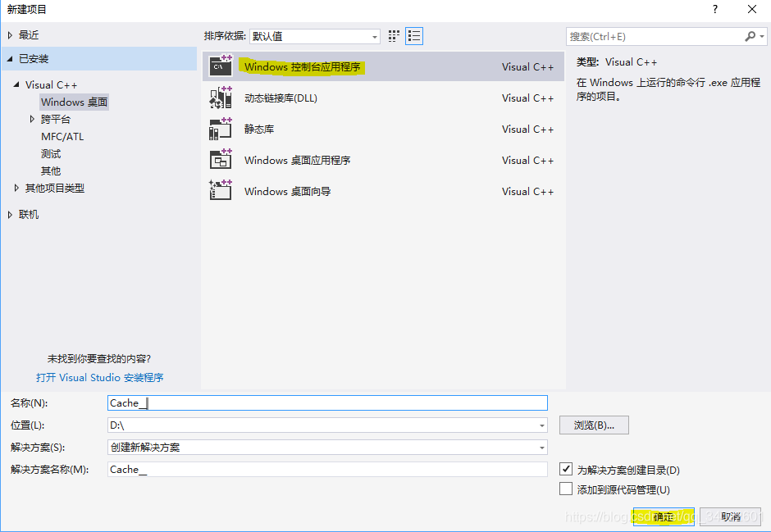Open the help question mark button
The image size is (771, 532).
tap(715, 9)
